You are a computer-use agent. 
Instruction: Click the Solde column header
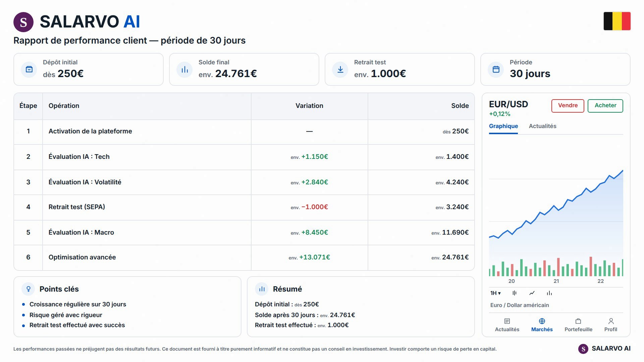tap(460, 106)
